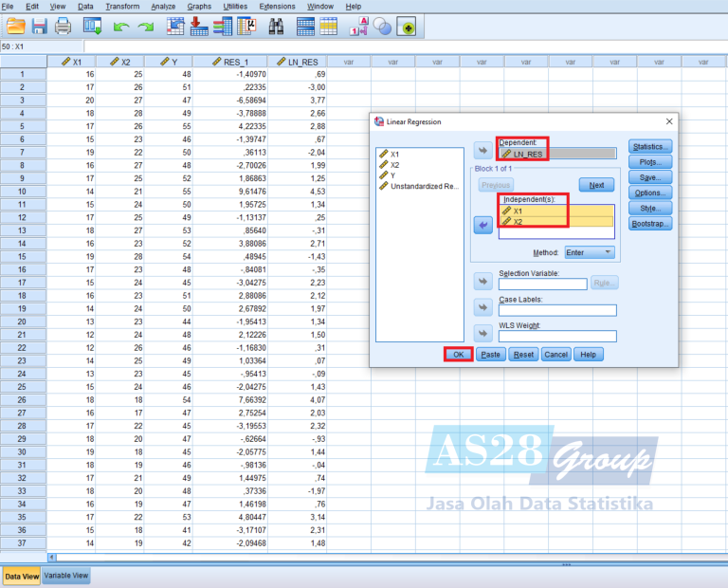This screenshot has height=588, width=728.
Task: Open the Statistics... options button
Action: click(x=649, y=147)
